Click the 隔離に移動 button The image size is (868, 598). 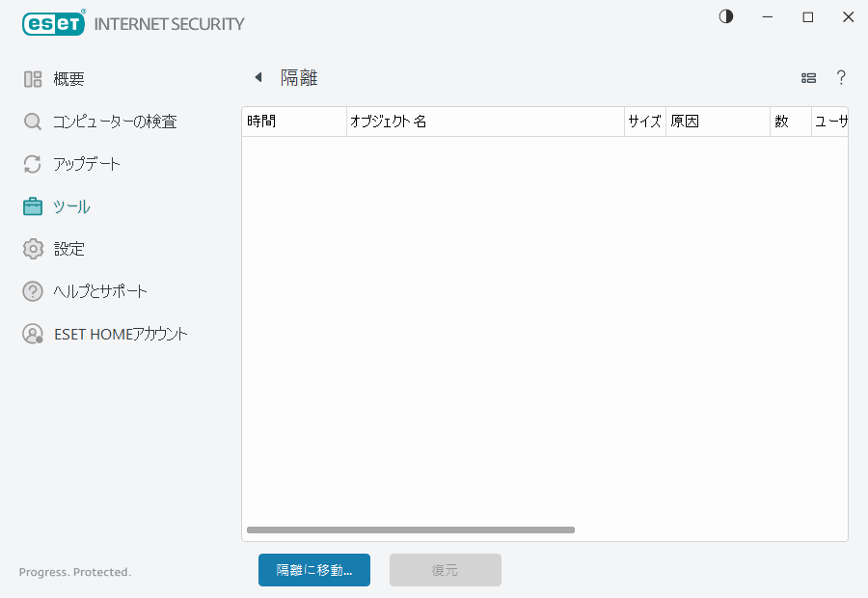[313, 570]
